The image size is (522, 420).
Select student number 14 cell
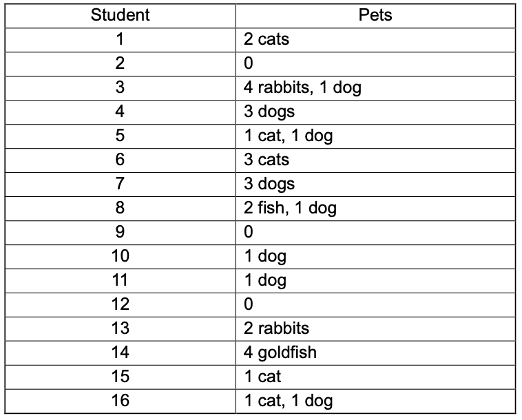coord(120,353)
